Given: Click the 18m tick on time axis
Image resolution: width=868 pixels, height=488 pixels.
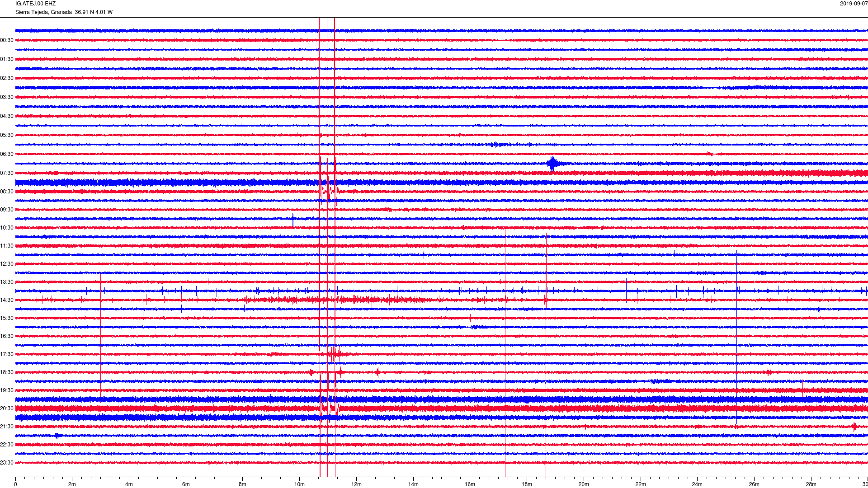Looking at the screenshot, I should click(527, 484).
